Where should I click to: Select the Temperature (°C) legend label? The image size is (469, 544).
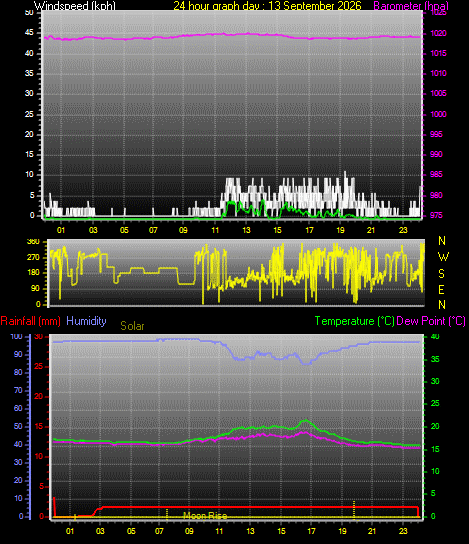click(x=354, y=321)
